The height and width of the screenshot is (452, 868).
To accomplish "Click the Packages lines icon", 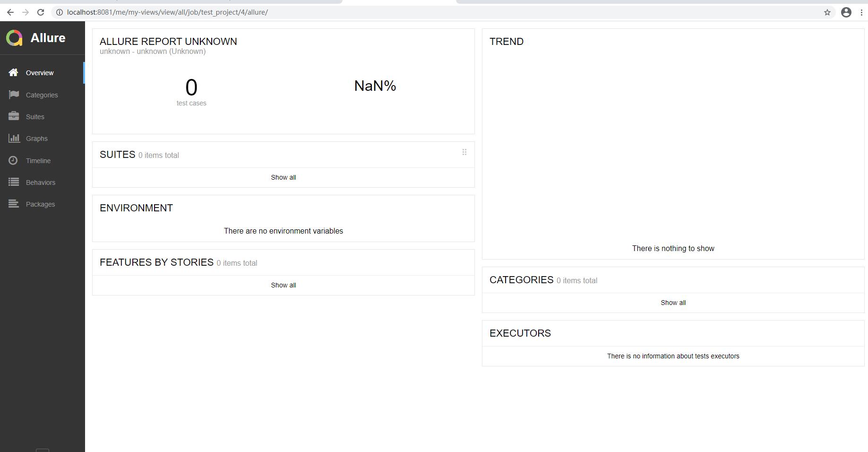I will 14,204.
